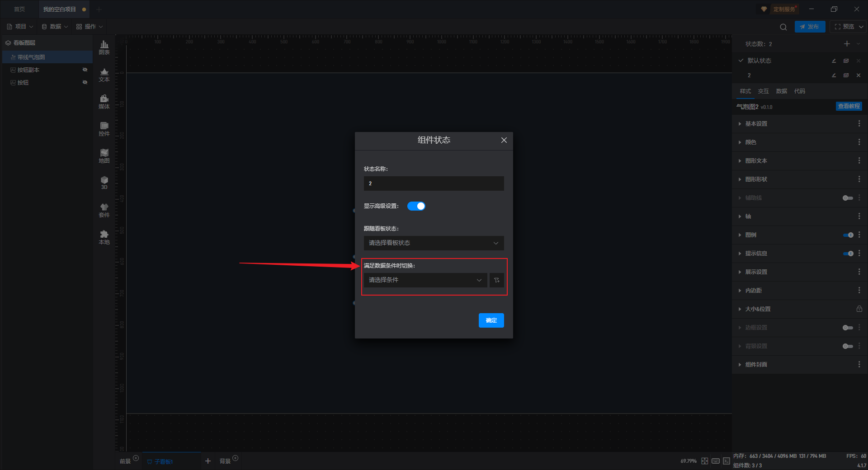Toggle the 显示高级设置 switch

[x=416, y=206]
